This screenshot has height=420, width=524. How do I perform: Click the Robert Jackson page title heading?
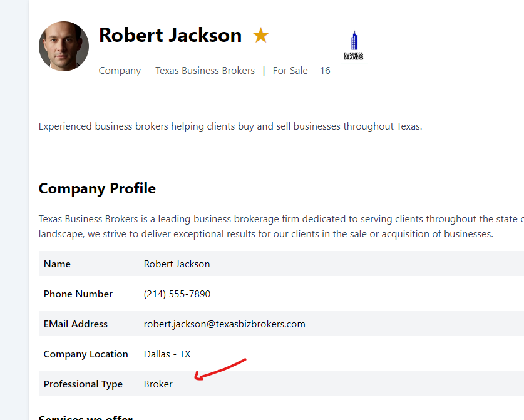click(x=170, y=35)
